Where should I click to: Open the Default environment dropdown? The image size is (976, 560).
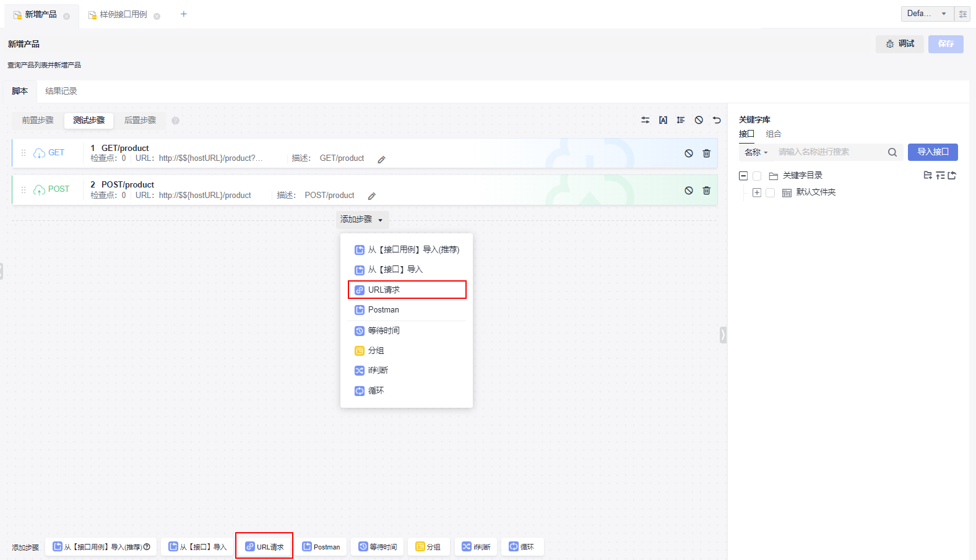(x=926, y=14)
